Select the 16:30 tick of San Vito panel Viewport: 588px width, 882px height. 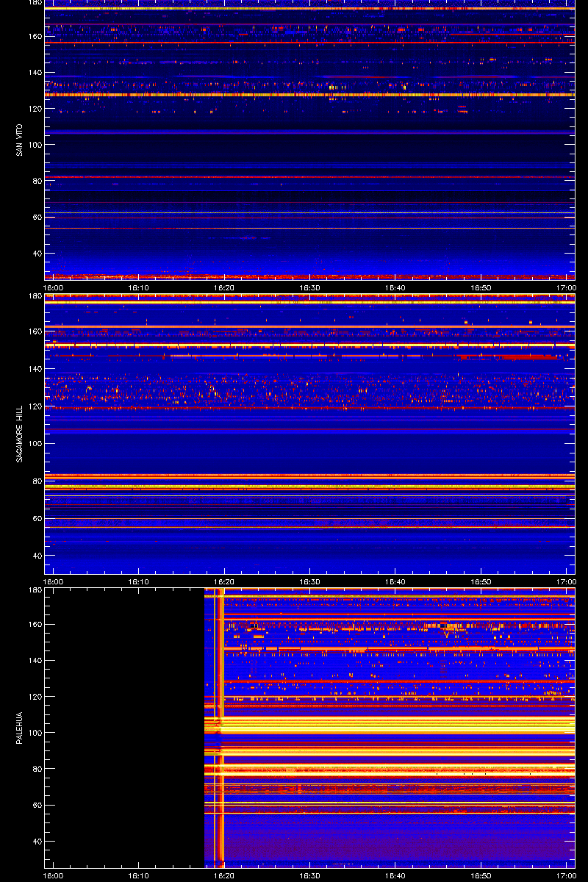coord(310,287)
